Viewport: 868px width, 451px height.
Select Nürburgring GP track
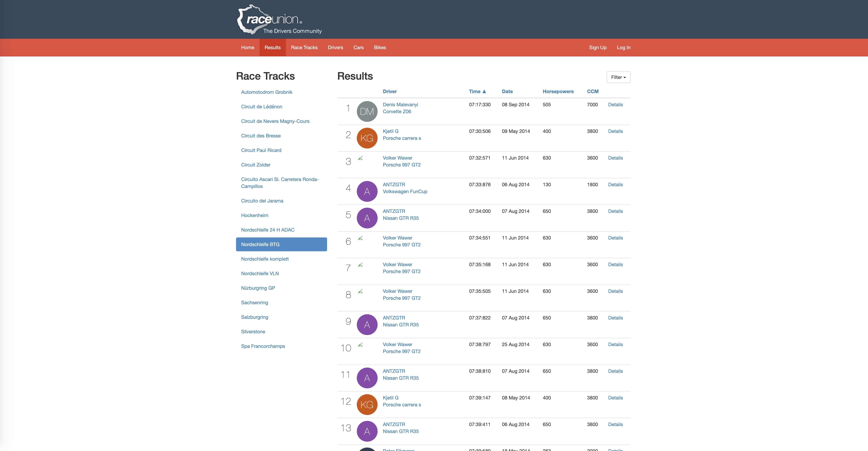pyautogui.click(x=258, y=288)
